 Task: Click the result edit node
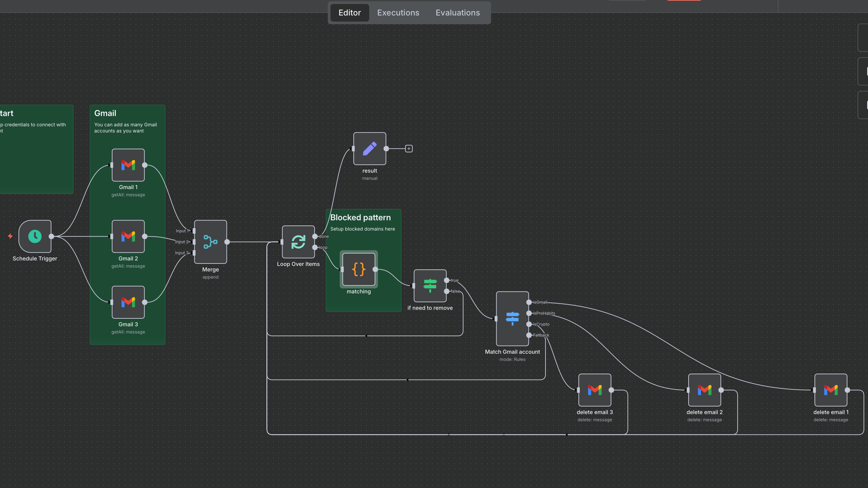click(370, 148)
